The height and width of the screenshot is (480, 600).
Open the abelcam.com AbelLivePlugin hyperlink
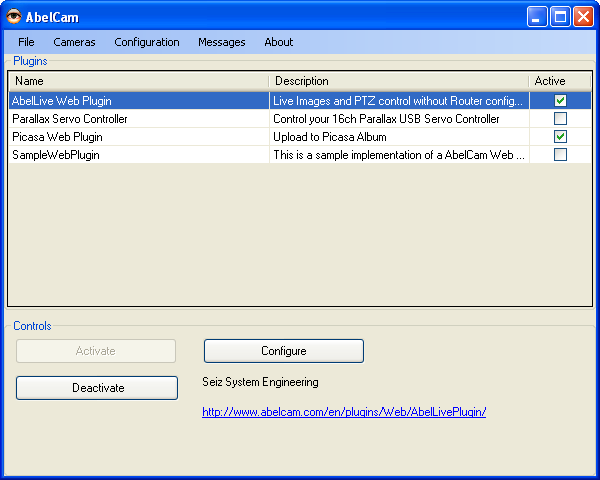click(343, 412)
